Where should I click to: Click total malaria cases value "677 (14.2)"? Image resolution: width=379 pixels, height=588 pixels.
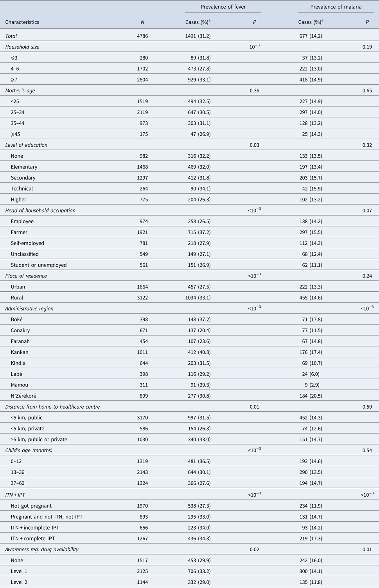click(x=310, y=36)
